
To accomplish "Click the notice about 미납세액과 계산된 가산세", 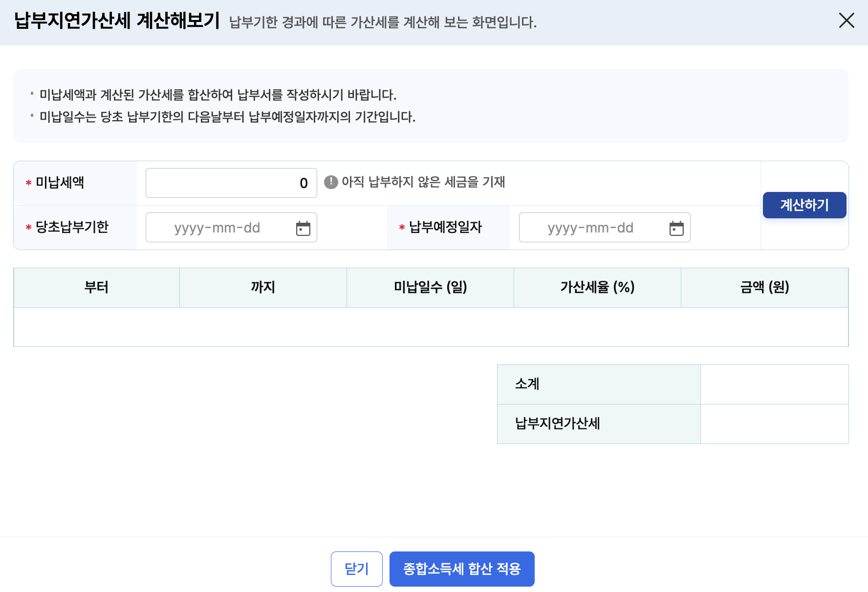I will 218,95.
